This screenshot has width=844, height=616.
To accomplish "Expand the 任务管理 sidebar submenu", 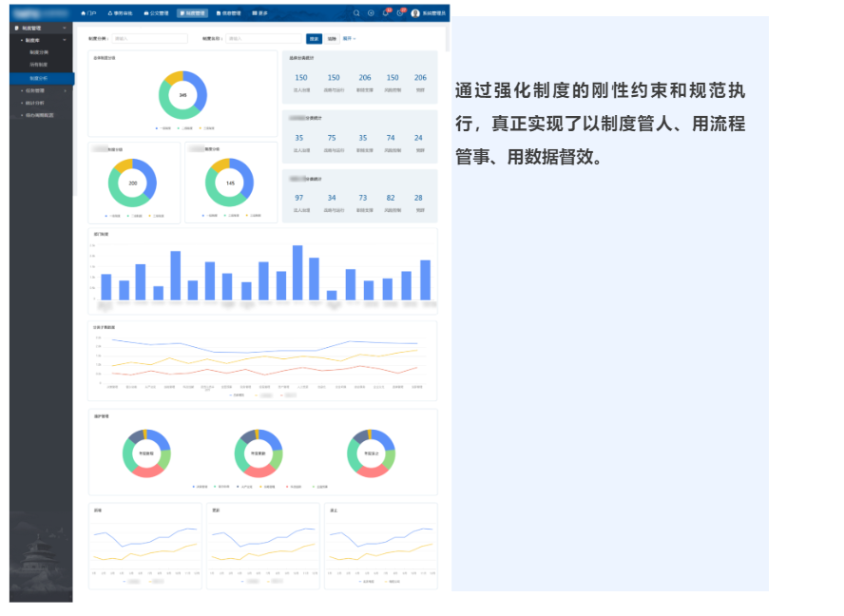I will tap(65, 90).
